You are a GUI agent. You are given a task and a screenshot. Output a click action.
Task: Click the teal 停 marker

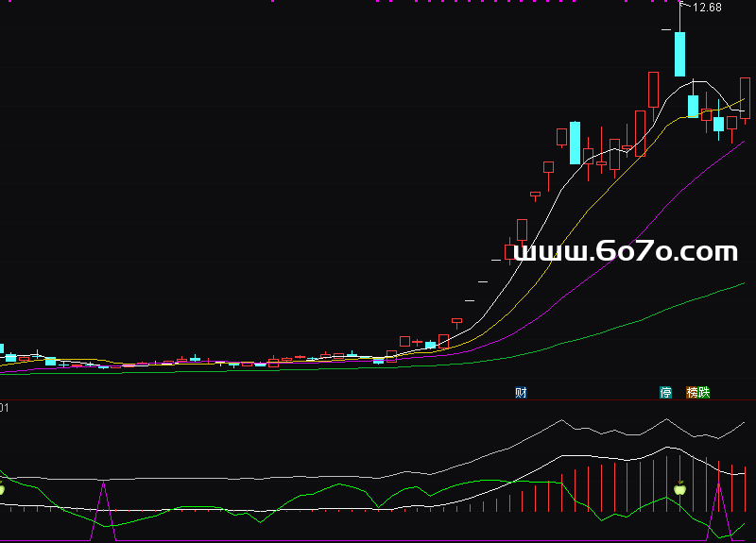tap(665, 393)
